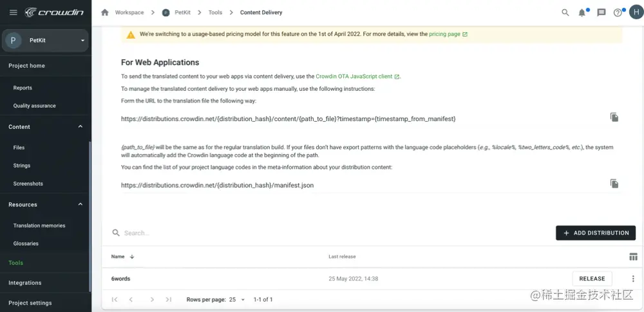Go to Integrations in sidebar
This screenshot has height=312, width=644.
[x=25, y=283]
